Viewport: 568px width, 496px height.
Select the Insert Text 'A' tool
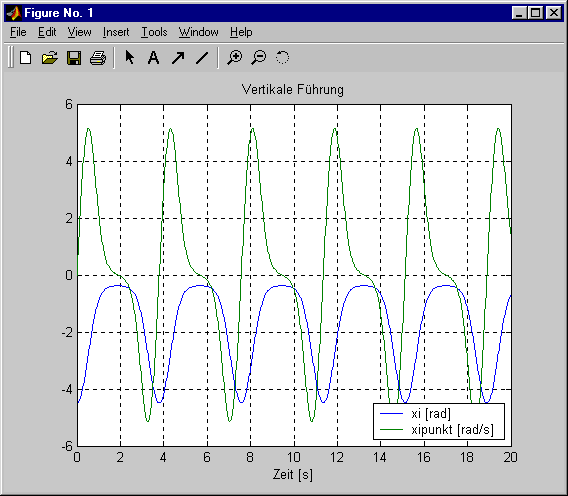coord(154,58)
